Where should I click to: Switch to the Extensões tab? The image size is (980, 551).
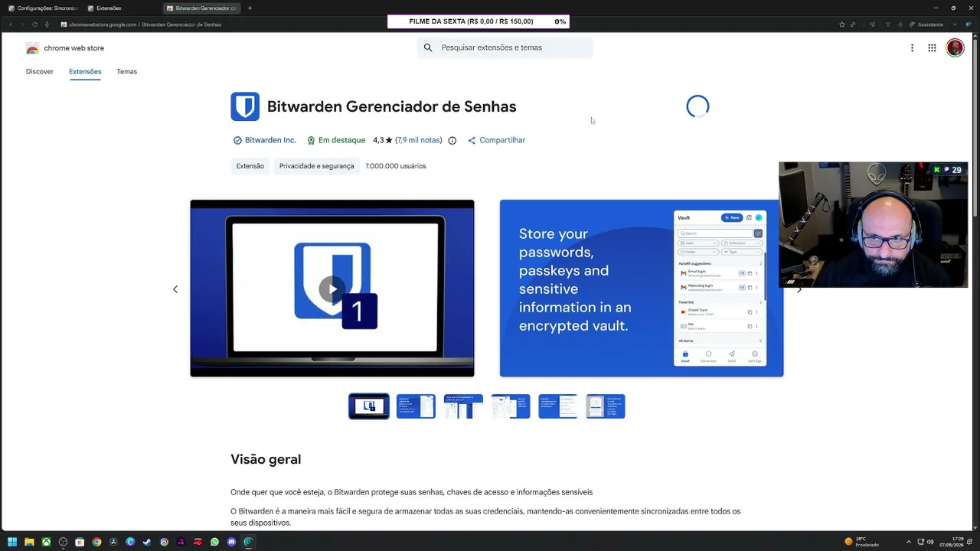pyautogui.click(x=85, y=72)
